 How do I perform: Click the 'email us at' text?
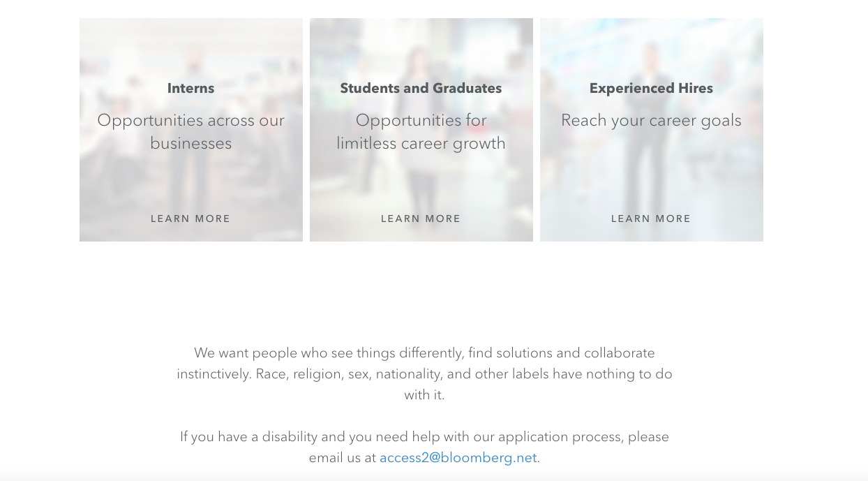342,458
